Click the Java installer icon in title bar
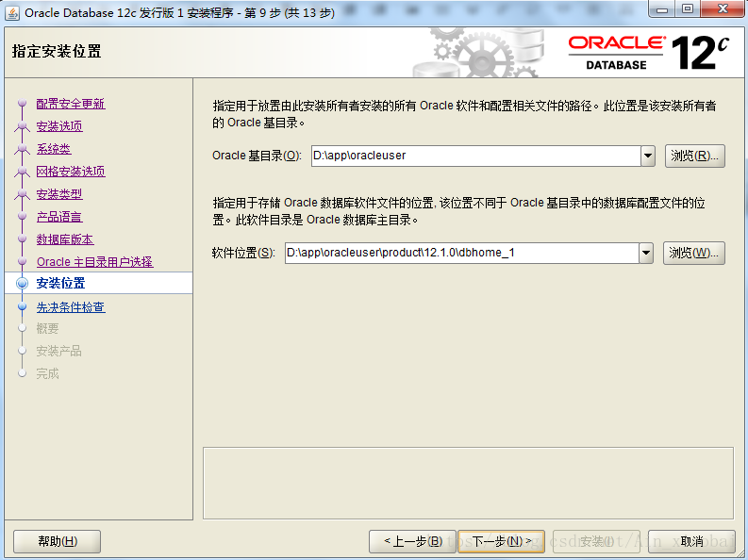748x560 pixels. click(x=12, y=13)
